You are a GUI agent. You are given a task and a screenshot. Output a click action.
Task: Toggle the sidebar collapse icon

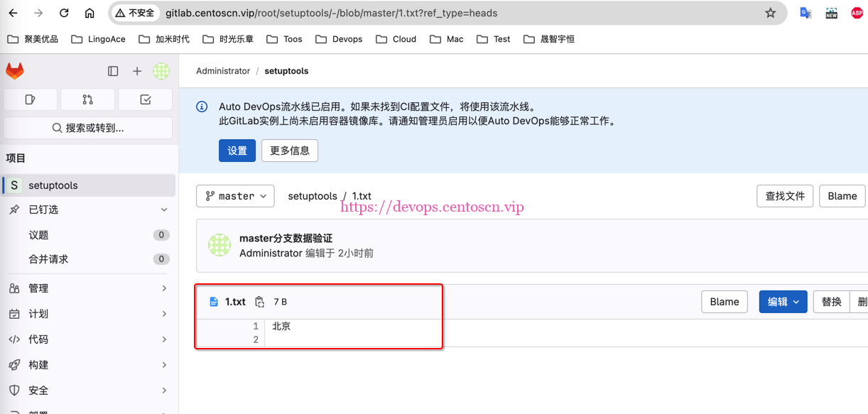113,71
